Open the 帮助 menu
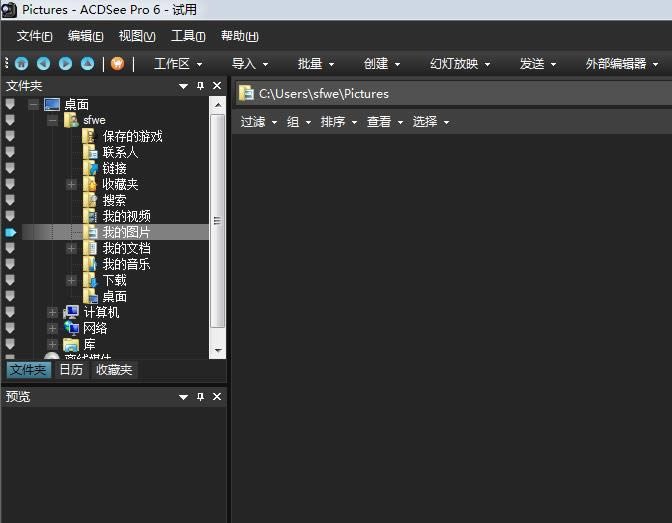672x523 pixels. [x=239, y=36]
